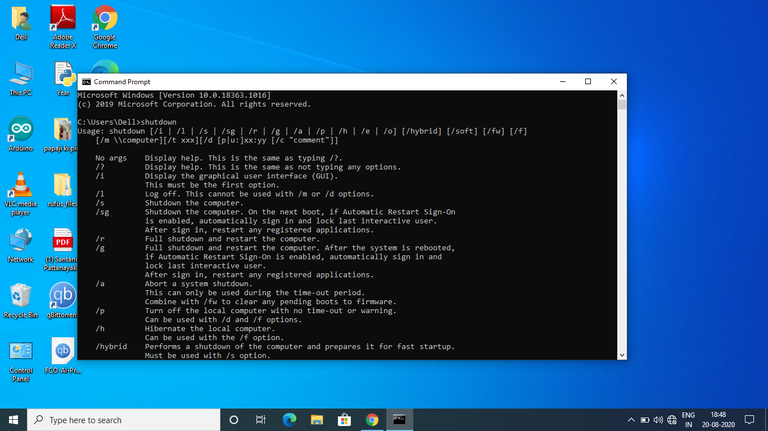Launch Microsoft Edge from the taskbar
768x431 pixels.
click(289, 420)
